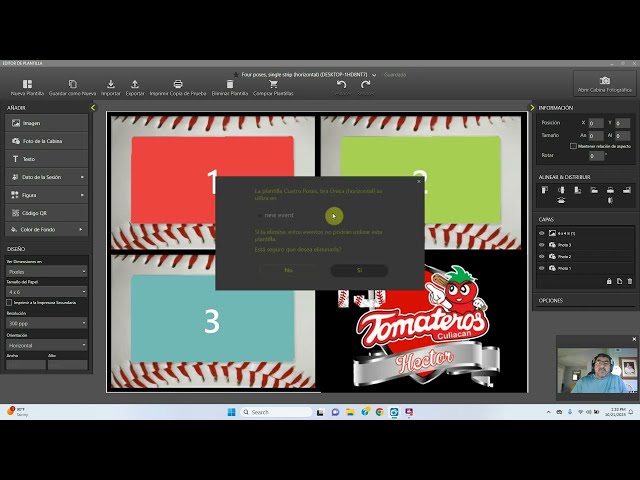Screen dimensions: 640x480
Task: Click Imprimir Copia de Prueba printer icon
Action: click(x=178, y=84)
